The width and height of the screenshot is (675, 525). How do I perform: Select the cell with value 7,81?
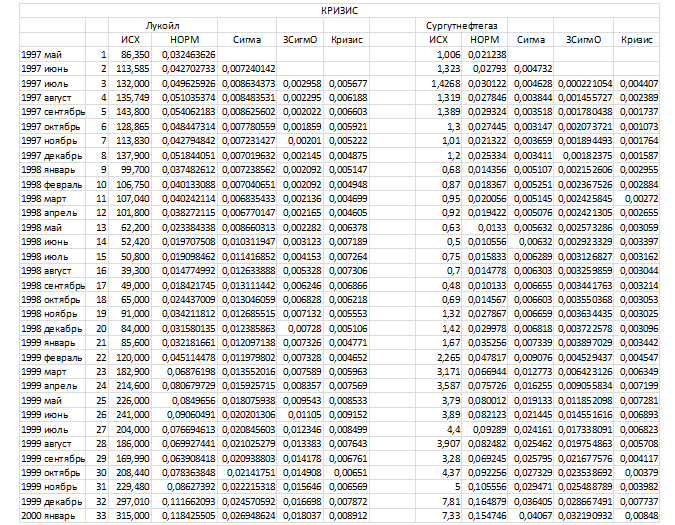click(x=438, y=502)
